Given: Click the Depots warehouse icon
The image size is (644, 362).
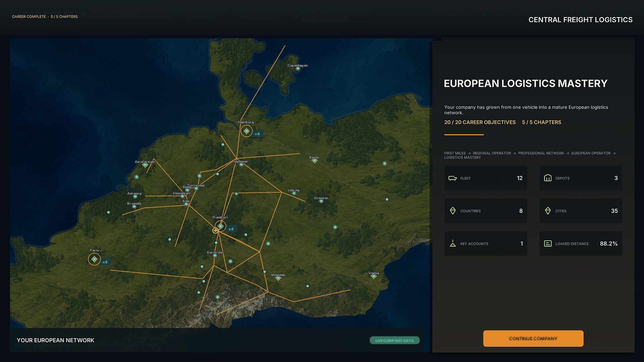Looking at the screenshot, I should (x=548, y=178).
